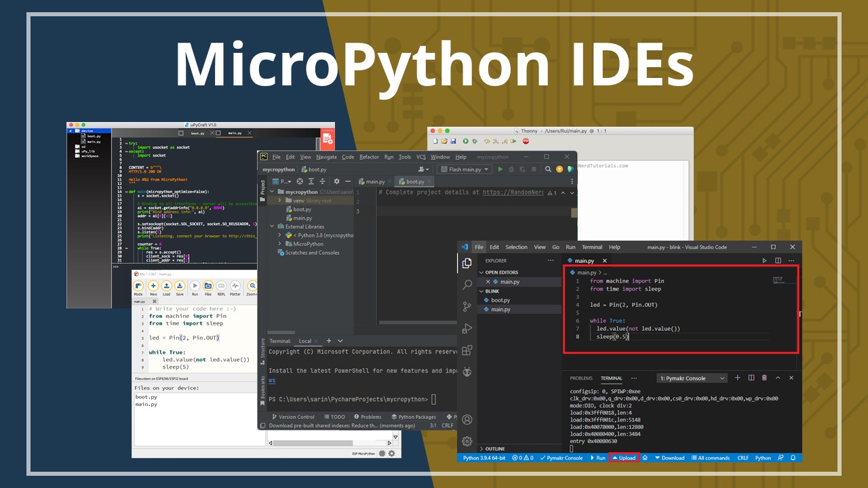Run the script in Mu editor

tap(195, 286)
